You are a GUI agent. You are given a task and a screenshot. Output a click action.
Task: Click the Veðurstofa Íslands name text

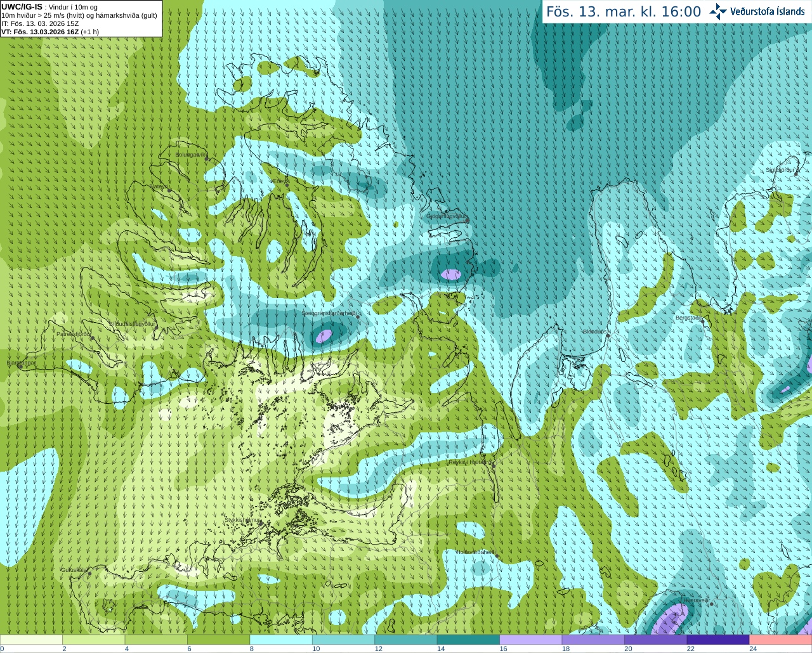(x=767, y=11)
